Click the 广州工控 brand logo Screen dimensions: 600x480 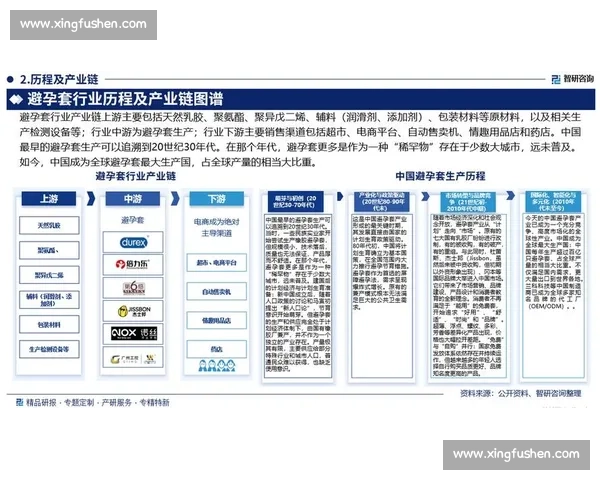(x=133, y=358)
